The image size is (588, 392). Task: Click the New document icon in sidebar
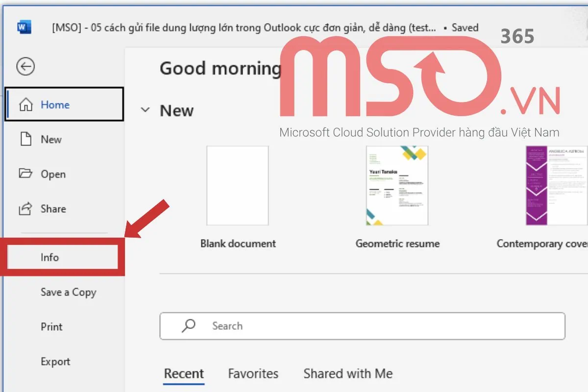pos(25,139)
